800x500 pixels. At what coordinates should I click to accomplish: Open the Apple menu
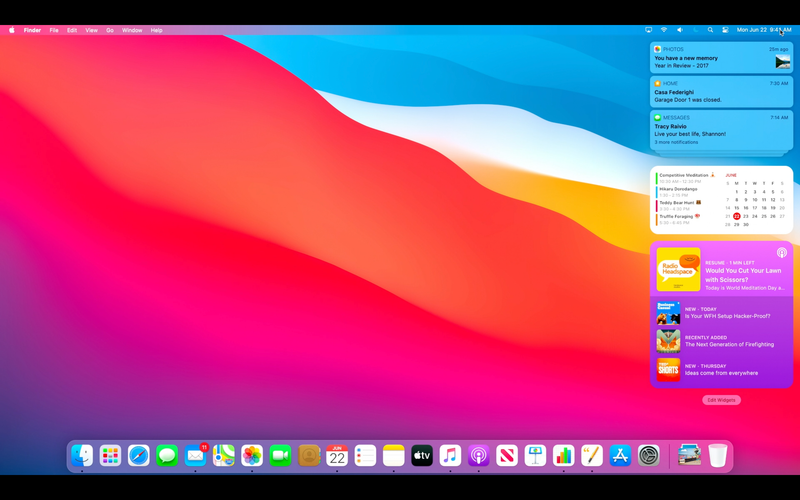tap(12, 30)
